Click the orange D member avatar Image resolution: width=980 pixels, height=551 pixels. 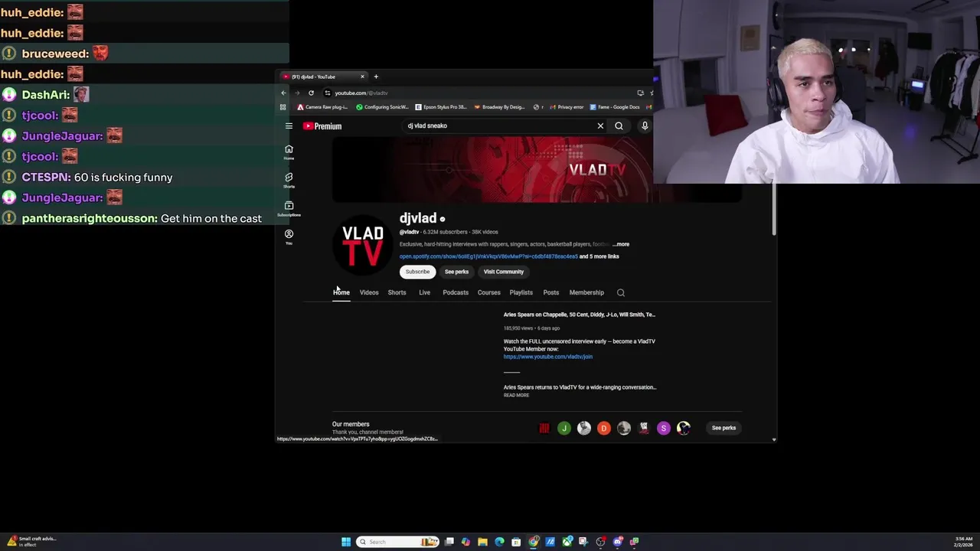604,428
